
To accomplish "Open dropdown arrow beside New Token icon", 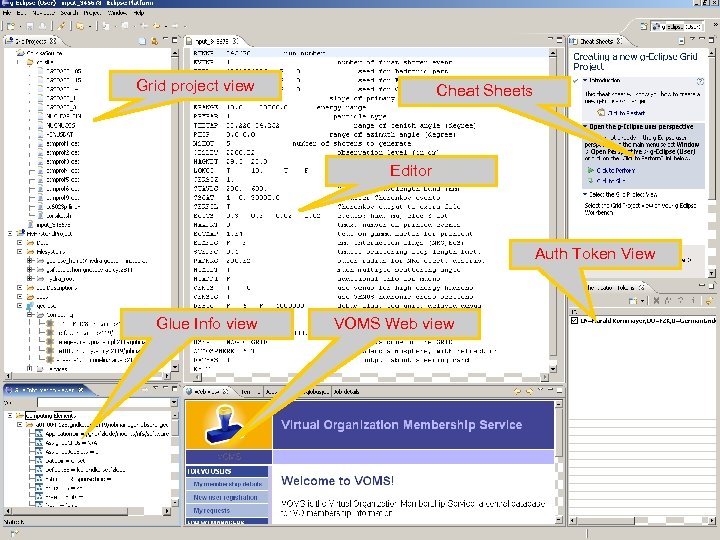I will click(x=642, y=301).
